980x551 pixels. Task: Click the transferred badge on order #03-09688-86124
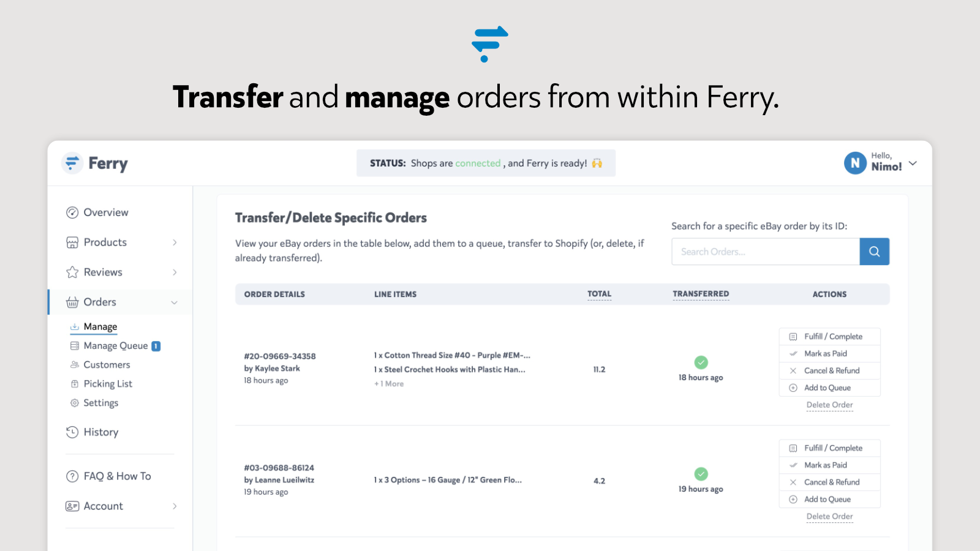pyautogui.click(x=701, y=474)
